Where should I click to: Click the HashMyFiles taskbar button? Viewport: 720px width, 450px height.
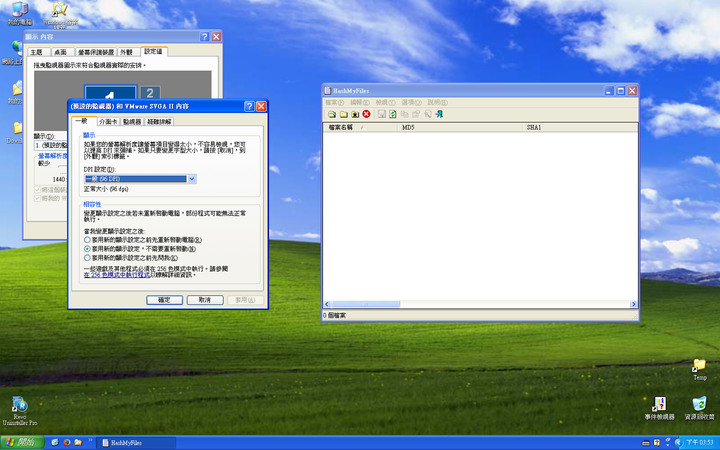pyautogui.click(x=137, y=443)
